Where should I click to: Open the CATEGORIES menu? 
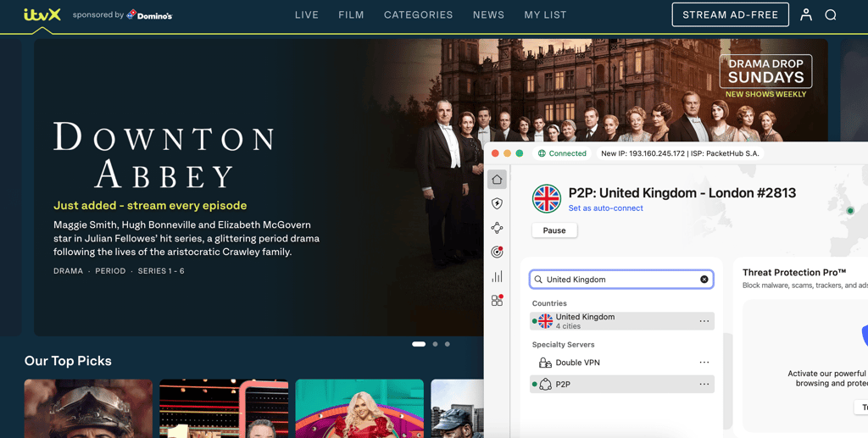coord(419,15)
